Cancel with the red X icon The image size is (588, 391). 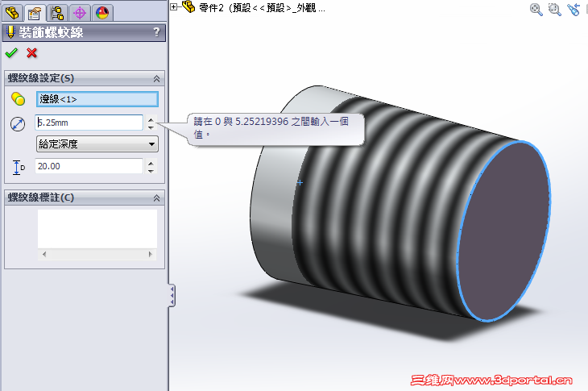(32, 53)
